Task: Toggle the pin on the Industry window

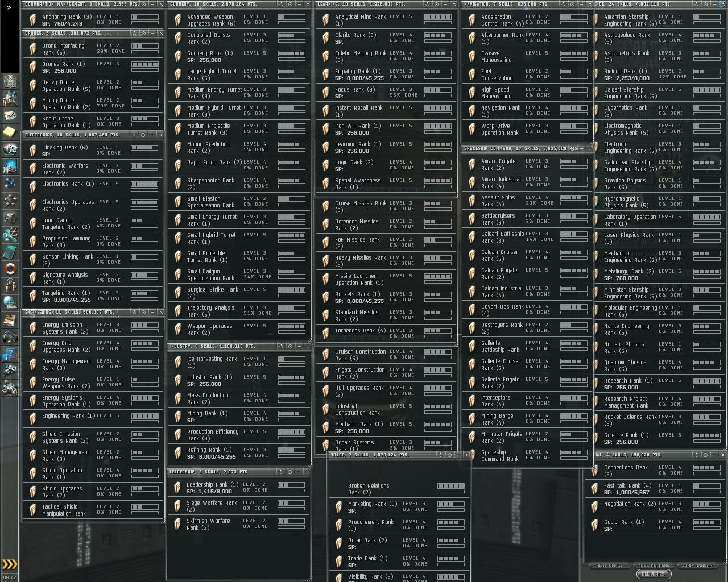Action: point(282,346)
